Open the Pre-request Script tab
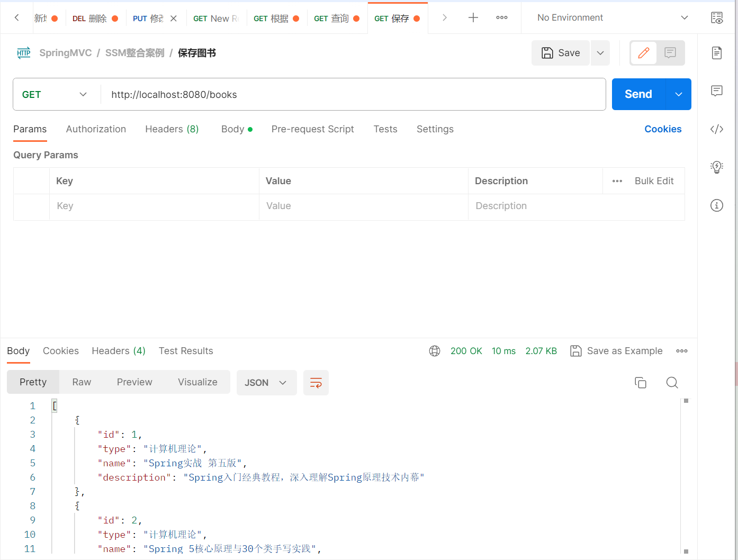Screen dimensions: 738x560 (x=312, y=129)
